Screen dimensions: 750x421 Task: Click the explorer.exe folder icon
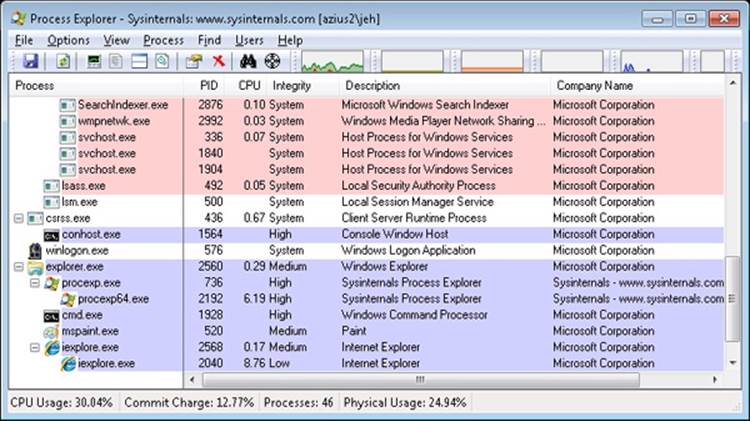coord(35,267)
